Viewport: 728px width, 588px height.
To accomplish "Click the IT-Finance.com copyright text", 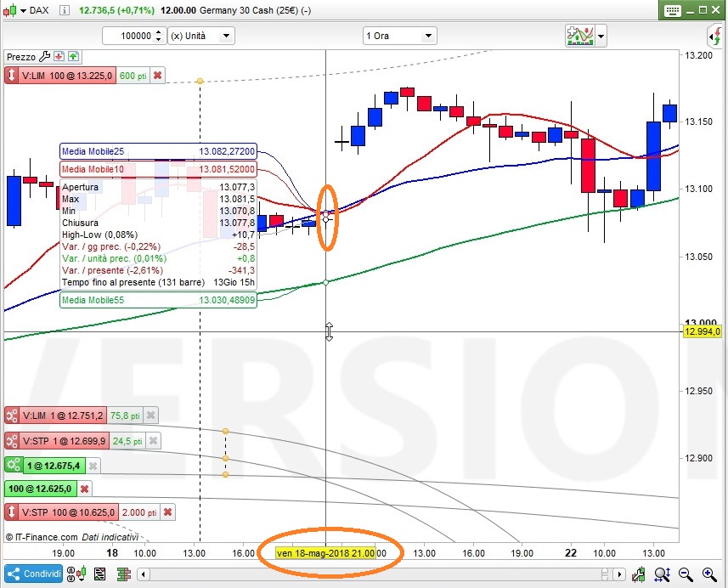I will click(42, 537).
